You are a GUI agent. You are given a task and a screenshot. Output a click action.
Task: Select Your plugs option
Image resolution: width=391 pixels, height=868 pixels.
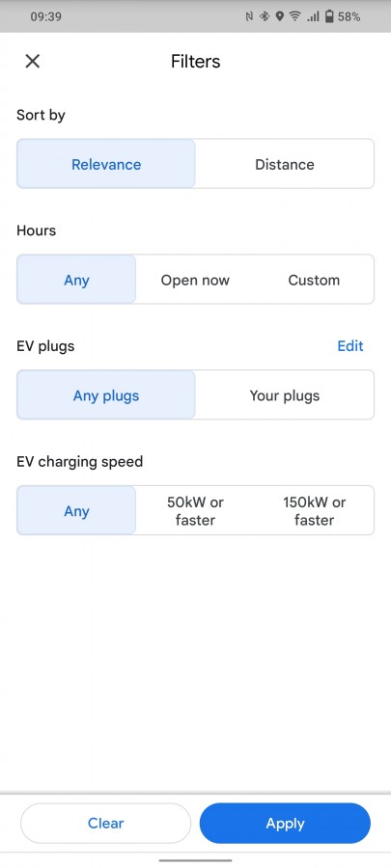point(285,395)
